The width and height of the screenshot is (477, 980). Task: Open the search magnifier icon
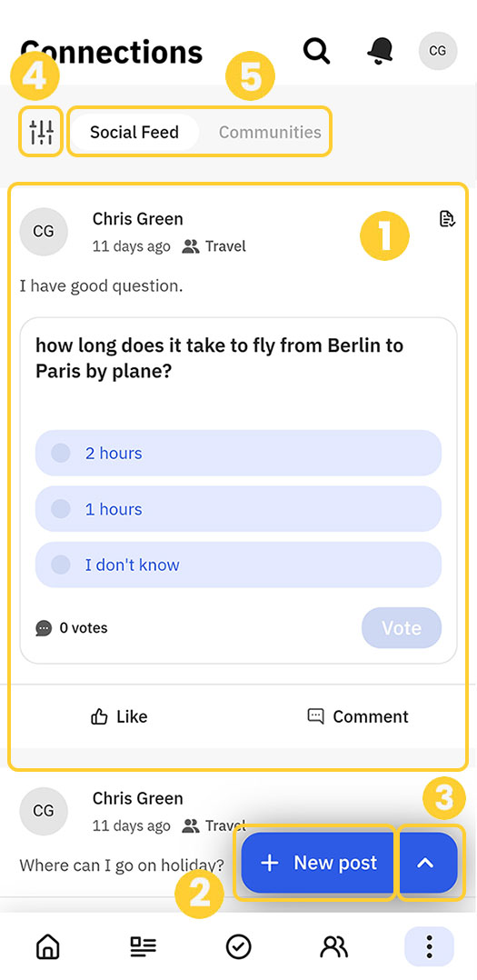pyautogui.click(x=316, y=51)
